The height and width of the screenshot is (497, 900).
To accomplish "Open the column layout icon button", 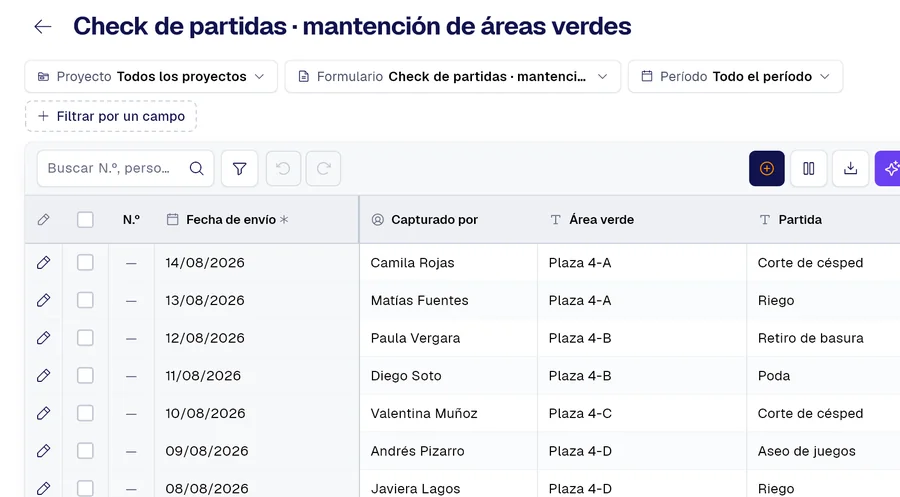I will coord(809,168).
